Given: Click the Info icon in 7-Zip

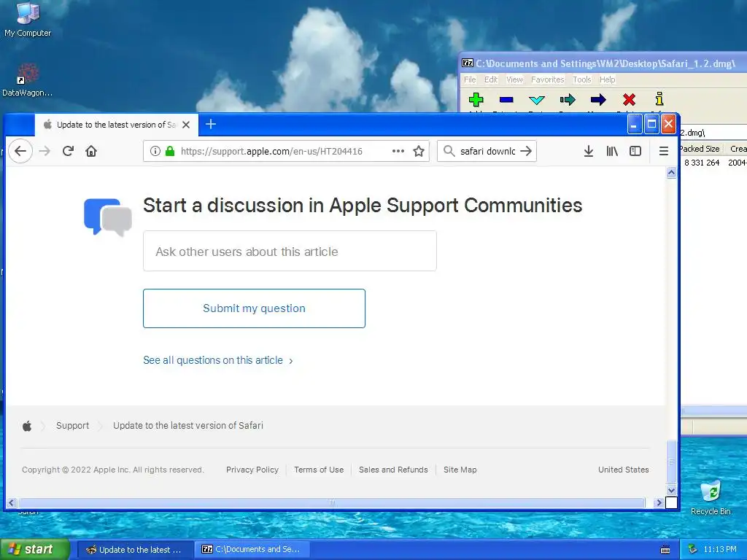Looking at the screenshot, I should point(659,99).
